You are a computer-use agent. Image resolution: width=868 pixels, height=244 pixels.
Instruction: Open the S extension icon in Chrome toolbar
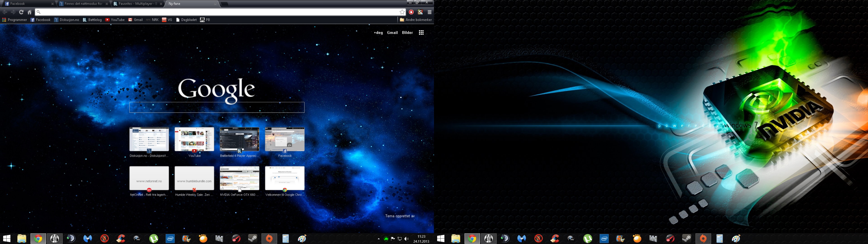[420, 12]
